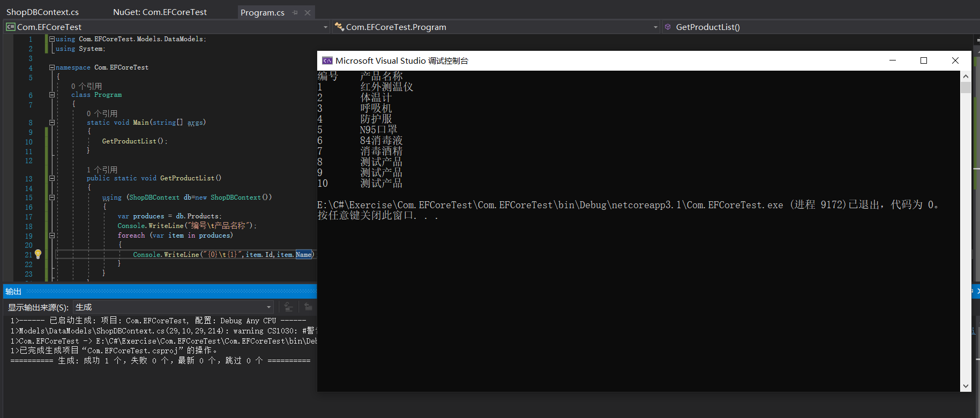Click the method icon beside GetProductList()
Image resolution: width=980 pixels, height=418 pixels.
[x=668, y=27]
